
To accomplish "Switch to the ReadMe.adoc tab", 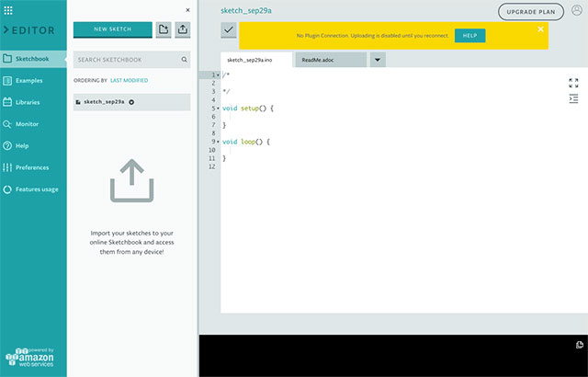I will (x=329, y=60).
